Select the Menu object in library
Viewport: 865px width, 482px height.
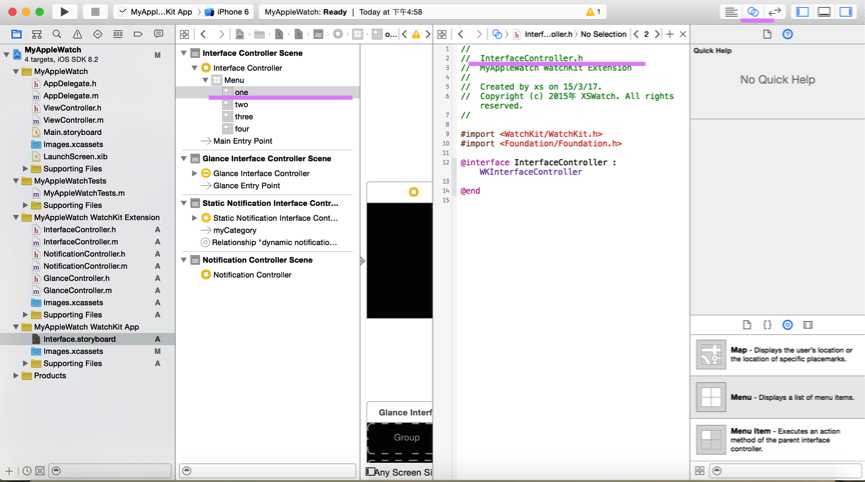777,397
